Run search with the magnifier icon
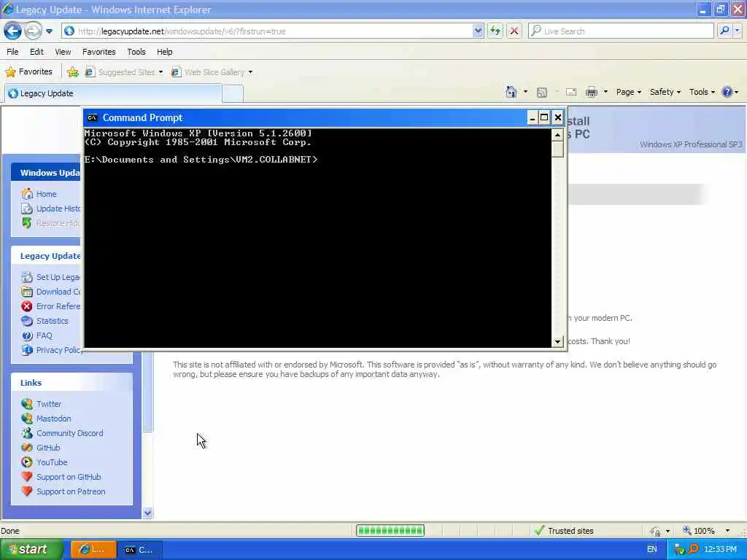The image size is (747, 560). coord(724,31)
